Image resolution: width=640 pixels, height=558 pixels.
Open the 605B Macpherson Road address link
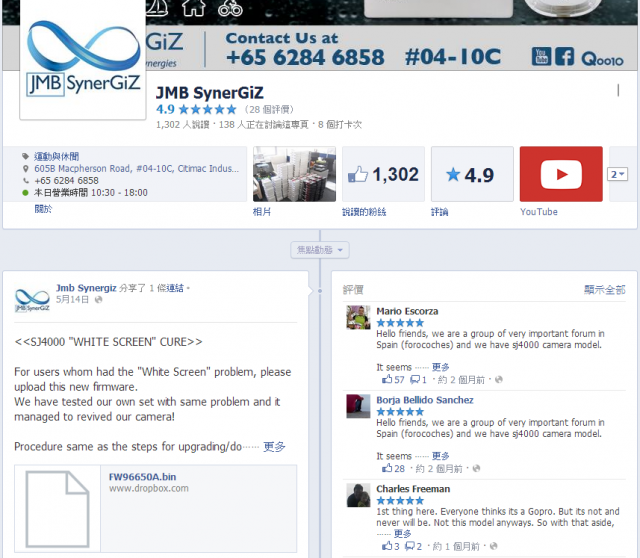137,169
